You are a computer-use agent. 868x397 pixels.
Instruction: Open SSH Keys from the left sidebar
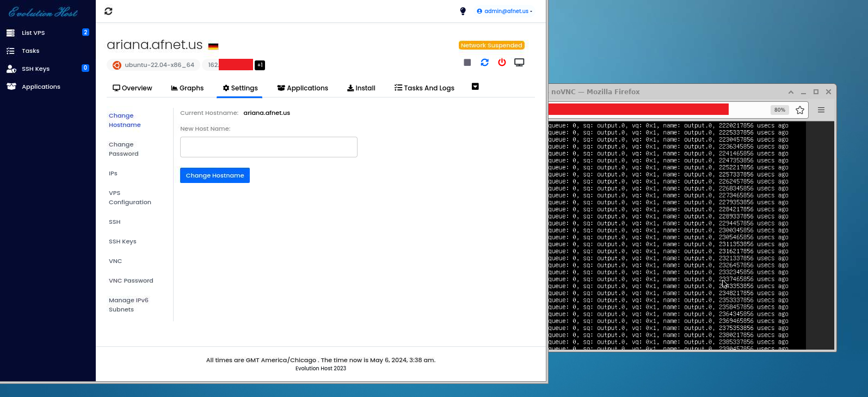tap(35, 69)
